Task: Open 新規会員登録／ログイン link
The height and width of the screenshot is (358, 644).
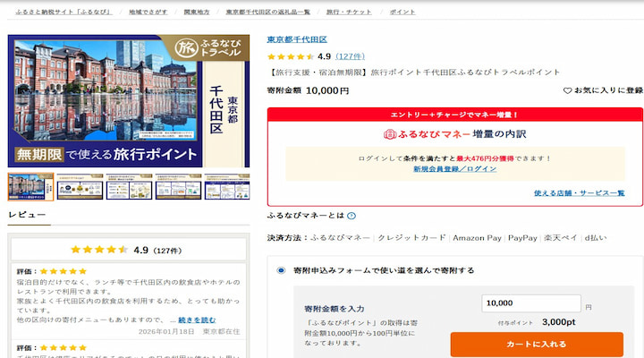Action: point(454,169)
